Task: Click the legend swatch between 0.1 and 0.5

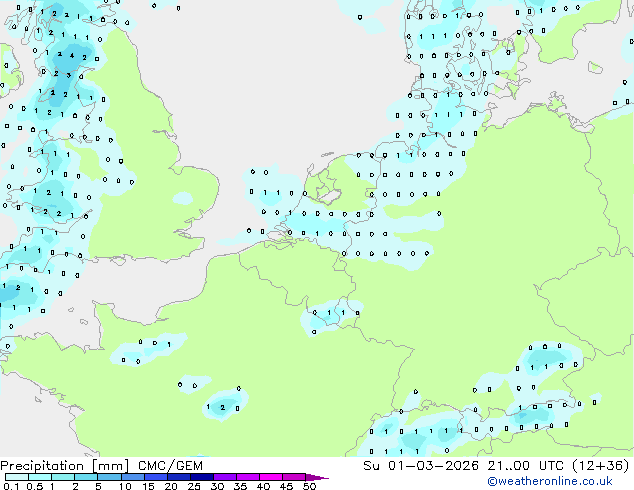Action: (x=17, y=477)
